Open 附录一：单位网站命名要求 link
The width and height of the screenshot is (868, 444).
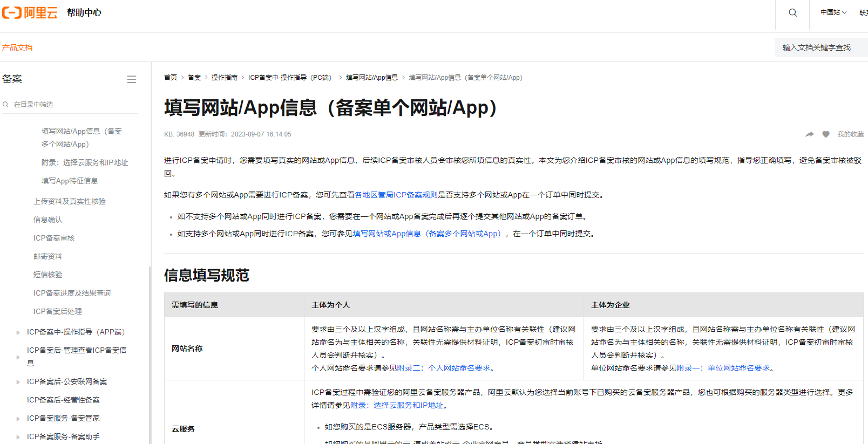pyautogui.click(x=723, y=368)
